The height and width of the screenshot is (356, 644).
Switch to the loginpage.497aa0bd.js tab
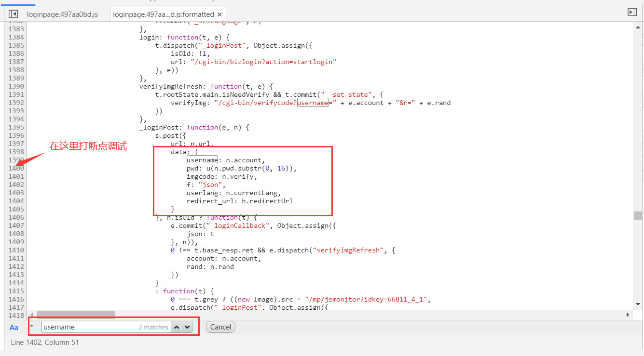62,14
